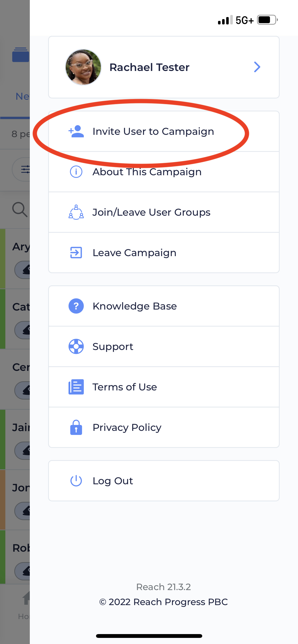Select the Terms of Use document icon
Viewport: 298px width, 644px height.
coord(76,387)
